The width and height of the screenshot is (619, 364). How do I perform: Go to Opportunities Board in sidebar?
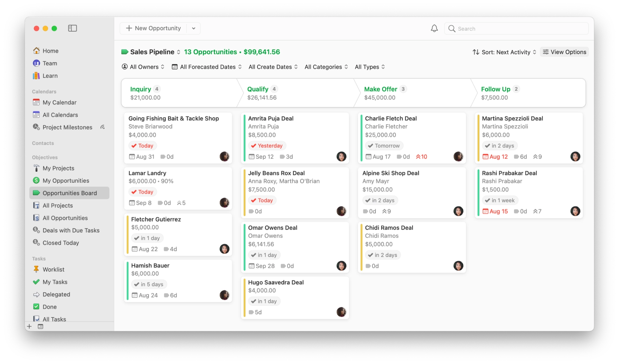[69, 193]
